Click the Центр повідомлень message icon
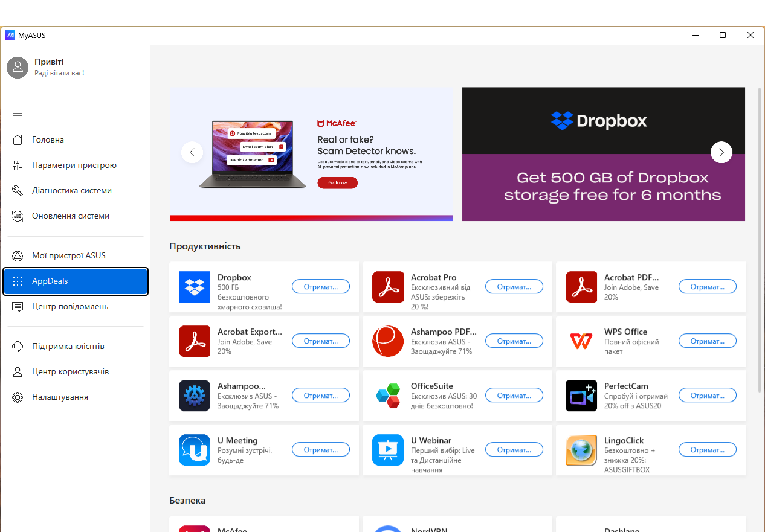765x532 pixels. point(18,306)
